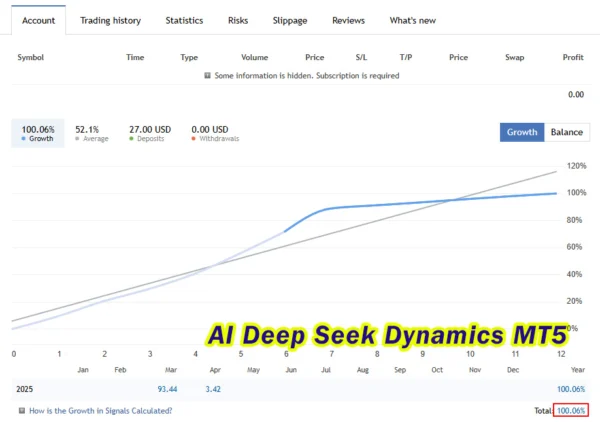
Task: Go to the Risks tab
Action: pyautogui.click(x=238, y=20)
